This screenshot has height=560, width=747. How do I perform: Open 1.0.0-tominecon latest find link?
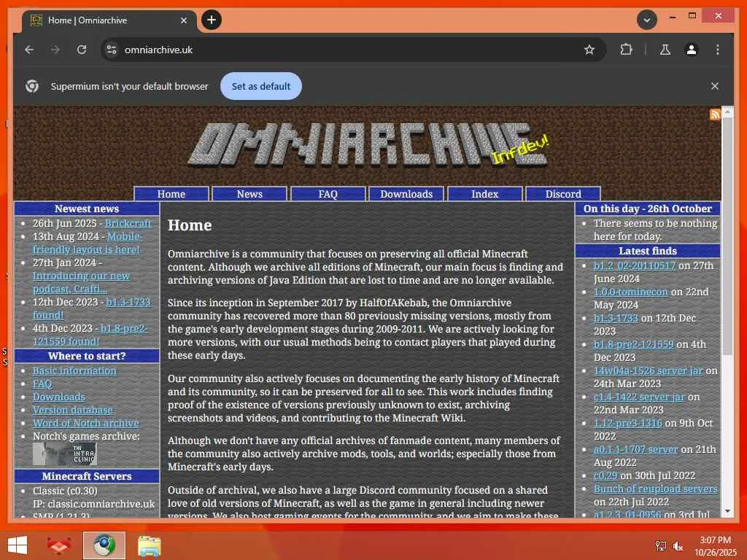point(630,292)
